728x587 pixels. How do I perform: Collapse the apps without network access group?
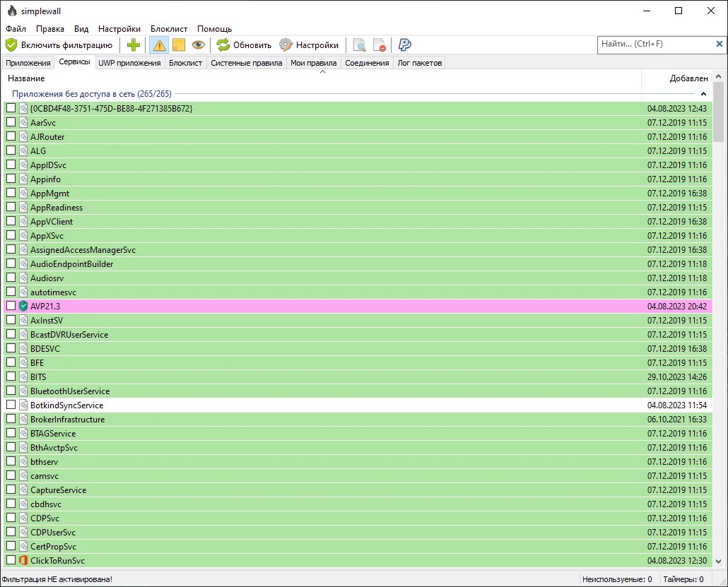click(703, 94)
